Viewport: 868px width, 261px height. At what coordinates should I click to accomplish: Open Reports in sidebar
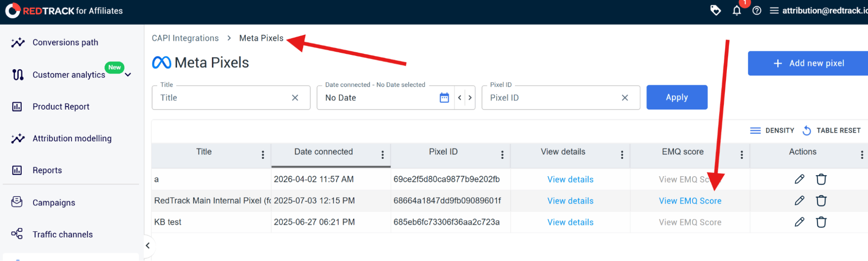47,170
